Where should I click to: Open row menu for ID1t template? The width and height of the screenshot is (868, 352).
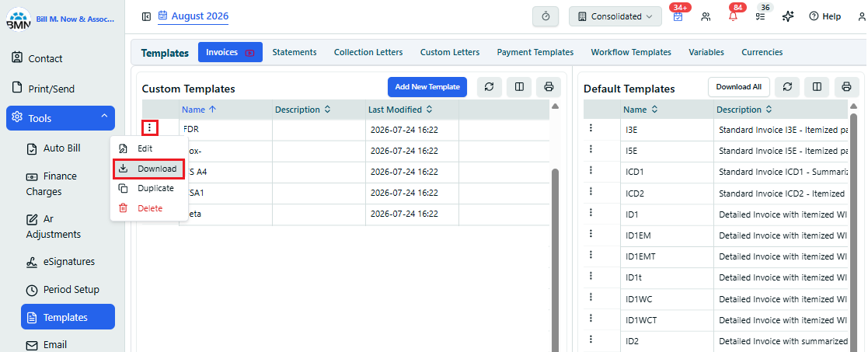591,276
